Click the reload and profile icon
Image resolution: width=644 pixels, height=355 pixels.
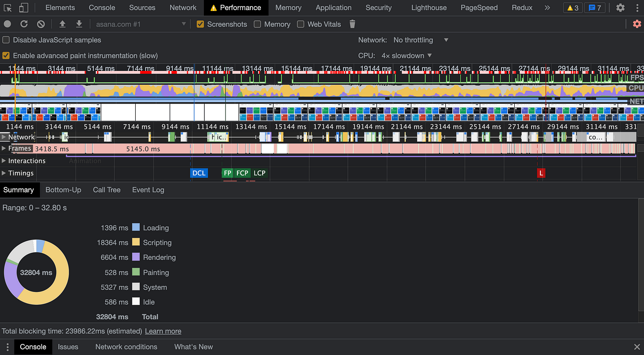24,24
